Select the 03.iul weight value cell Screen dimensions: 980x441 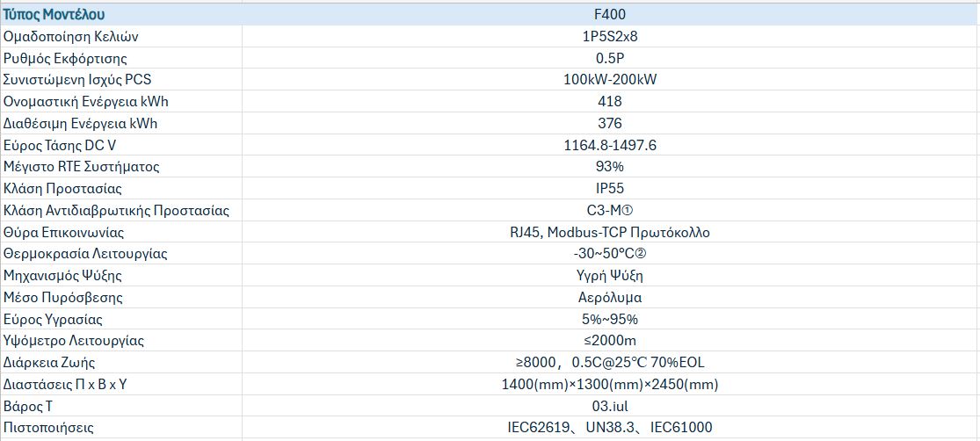tap(609, 407)
